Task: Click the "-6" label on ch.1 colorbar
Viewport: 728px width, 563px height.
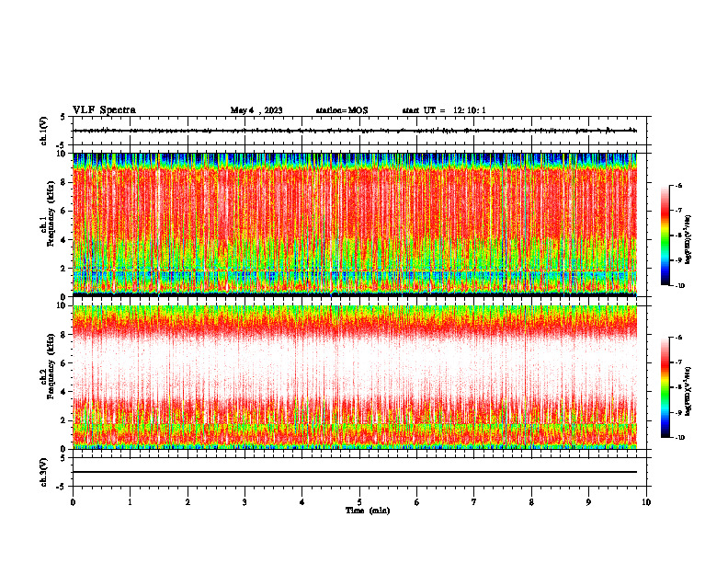Action: (678, 185)
